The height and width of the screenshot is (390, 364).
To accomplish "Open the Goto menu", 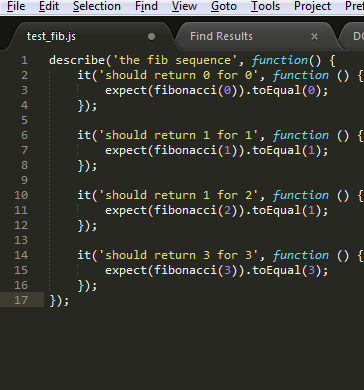I will pyautogui.click(x=224, y=6).
